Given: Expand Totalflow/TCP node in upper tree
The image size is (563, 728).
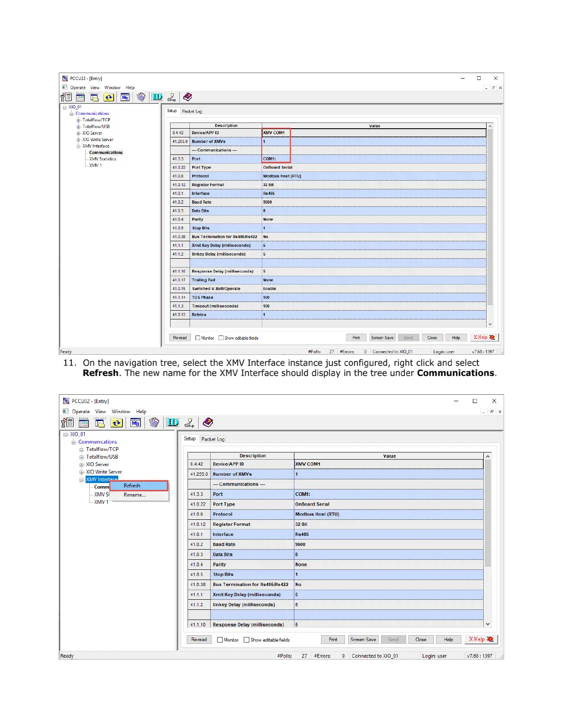Looking at the screenshot, I should [x=79, y=120].
